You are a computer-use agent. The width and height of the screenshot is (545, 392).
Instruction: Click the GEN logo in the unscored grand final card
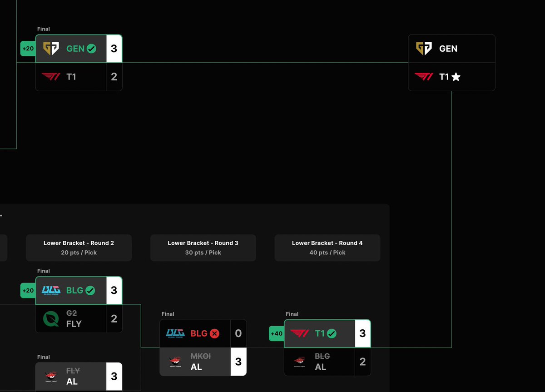tap(424, 49)
